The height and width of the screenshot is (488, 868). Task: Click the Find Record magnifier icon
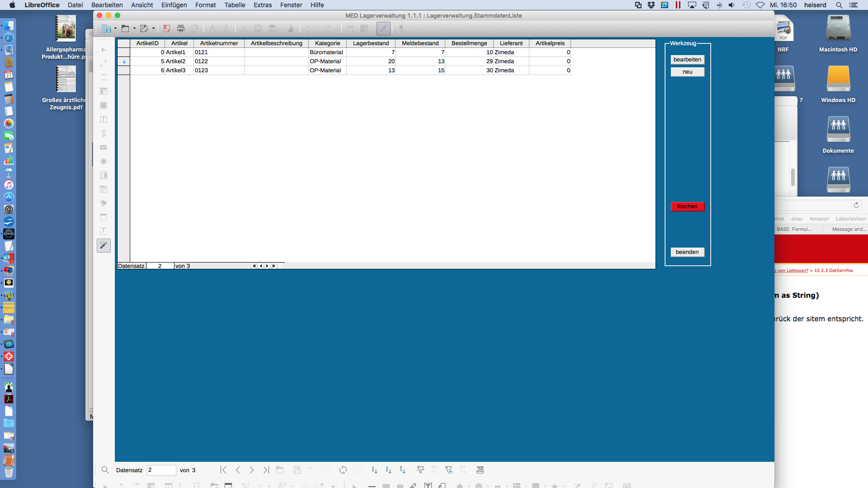click(x=105, y=470)
